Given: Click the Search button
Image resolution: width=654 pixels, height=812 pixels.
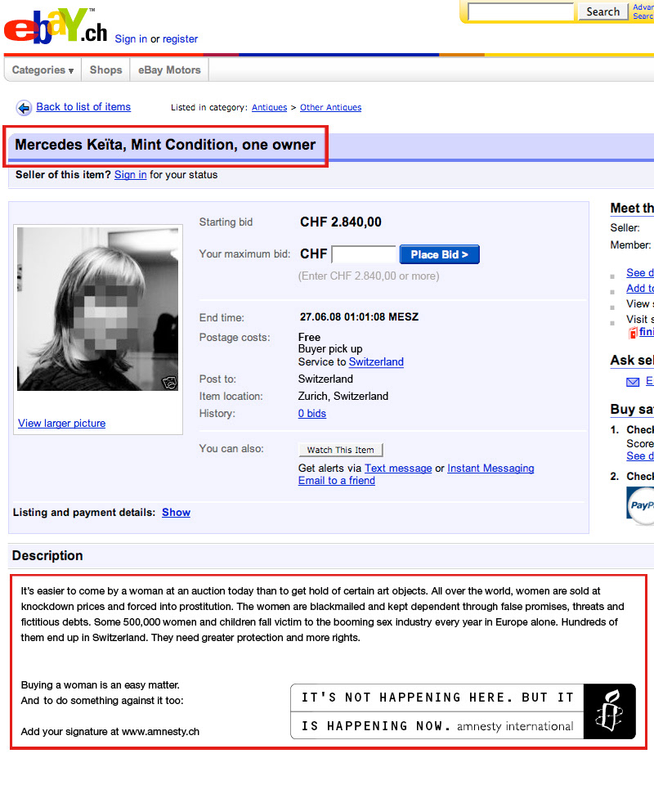Looking at the screenshot, I should (x=602, y=11).
